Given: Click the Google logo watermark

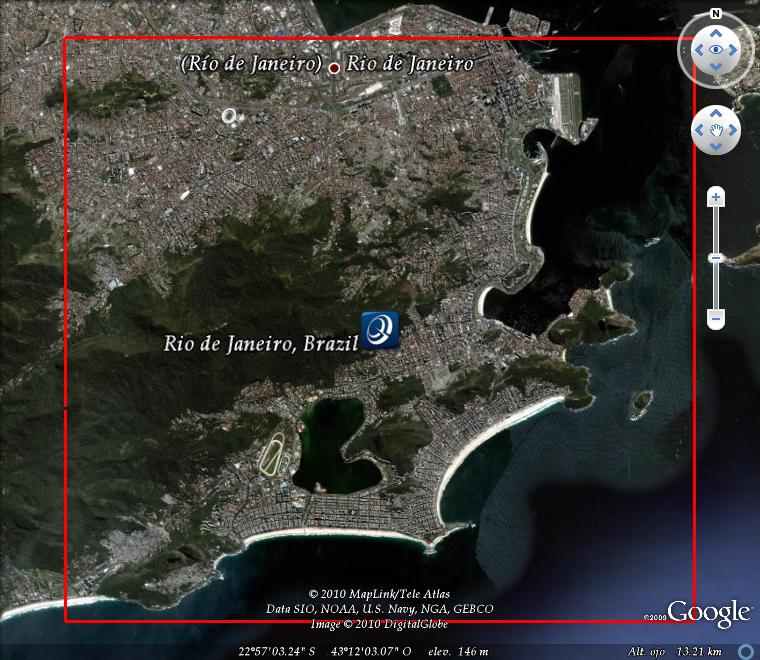Looking at the screenshot, I should click(x=708, y=612).
